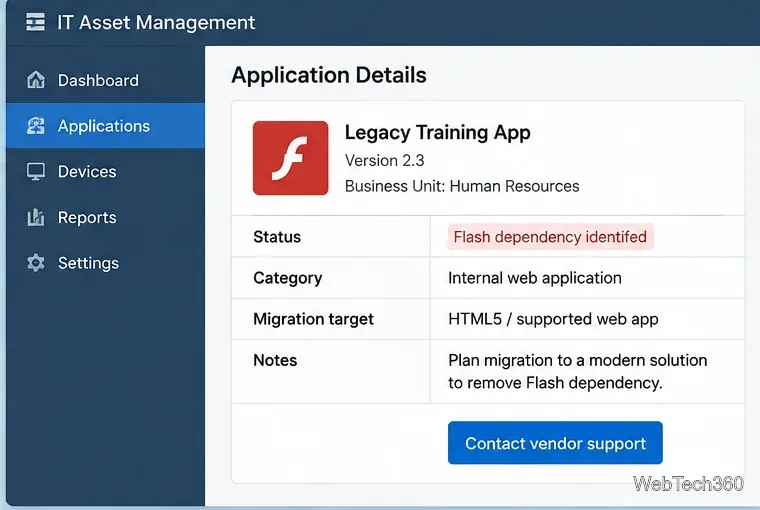Click the Reports chart icon
This screenshot has width=760, height=510.
coord(36,217)
